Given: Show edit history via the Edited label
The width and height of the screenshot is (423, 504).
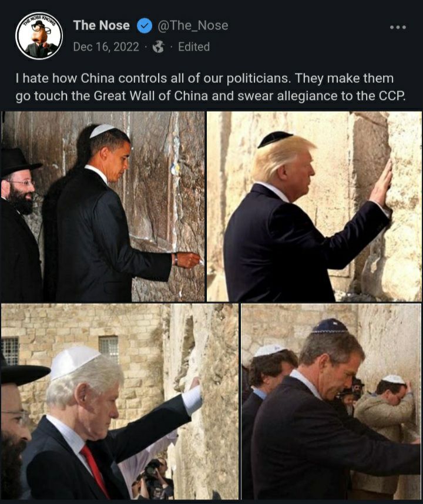Looking at the screenshot, I should (x=194, y=47).
